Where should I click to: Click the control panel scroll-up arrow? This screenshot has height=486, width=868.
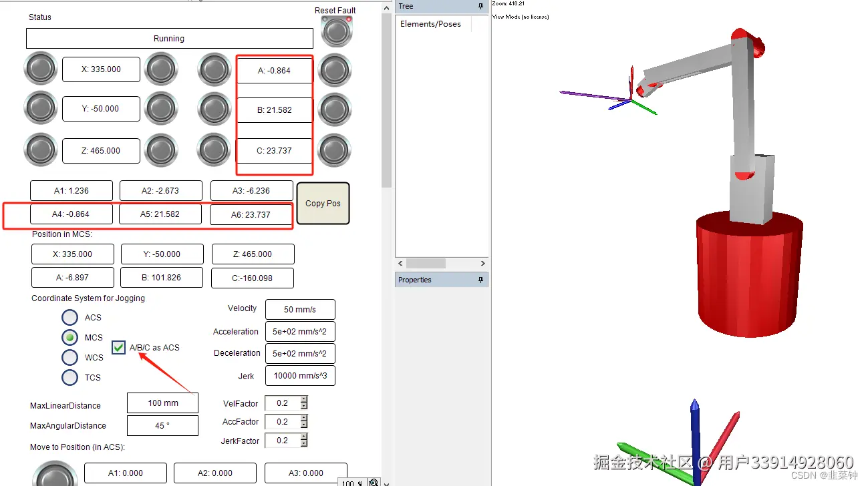coord(386,7)
